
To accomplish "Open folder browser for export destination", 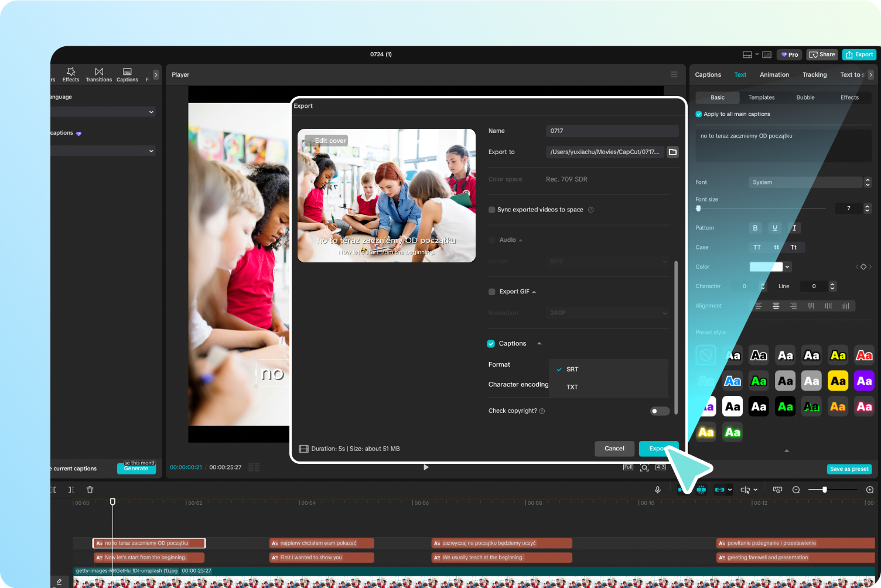I will pos(672,152).
